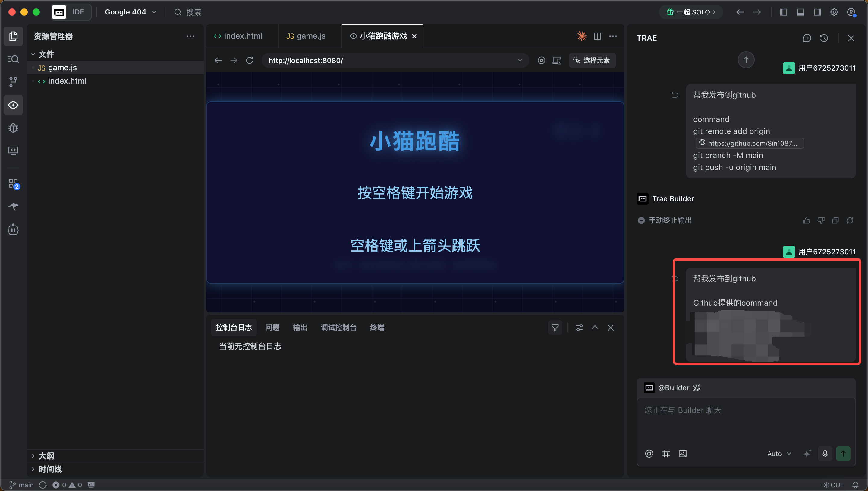Toggle the bottom panel layout icon
Image resolution: width=868 pixels, height=491 pixels.
pos(800,12)
